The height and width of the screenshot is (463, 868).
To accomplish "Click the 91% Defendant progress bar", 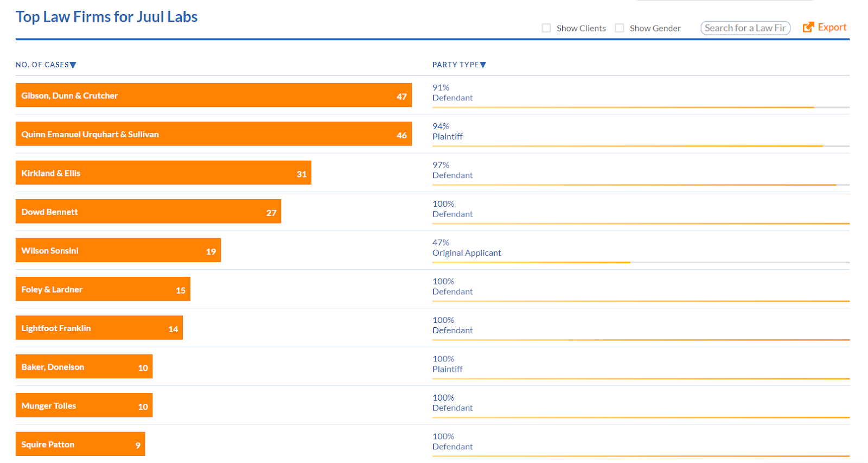I will (641, 107).
